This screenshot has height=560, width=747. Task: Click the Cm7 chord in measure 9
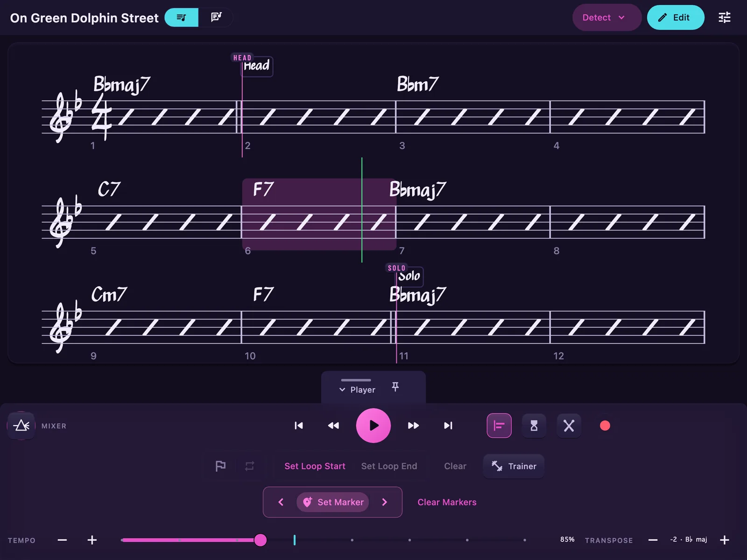109,294
